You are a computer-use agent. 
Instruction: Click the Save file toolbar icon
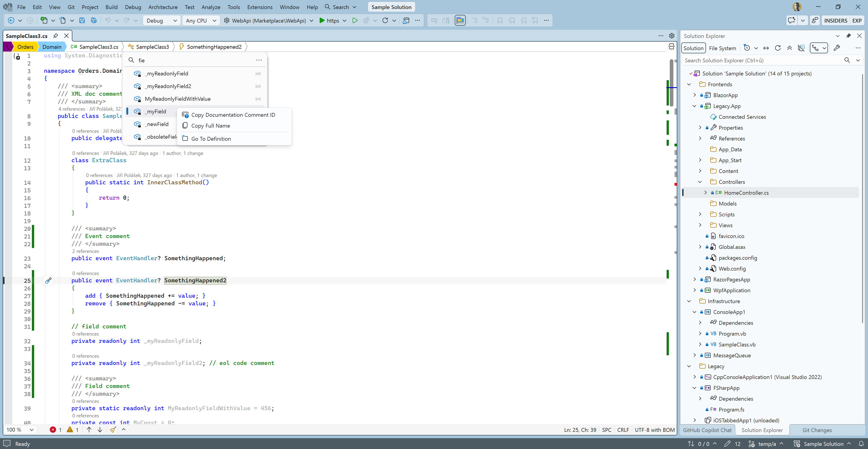point(82,21)
